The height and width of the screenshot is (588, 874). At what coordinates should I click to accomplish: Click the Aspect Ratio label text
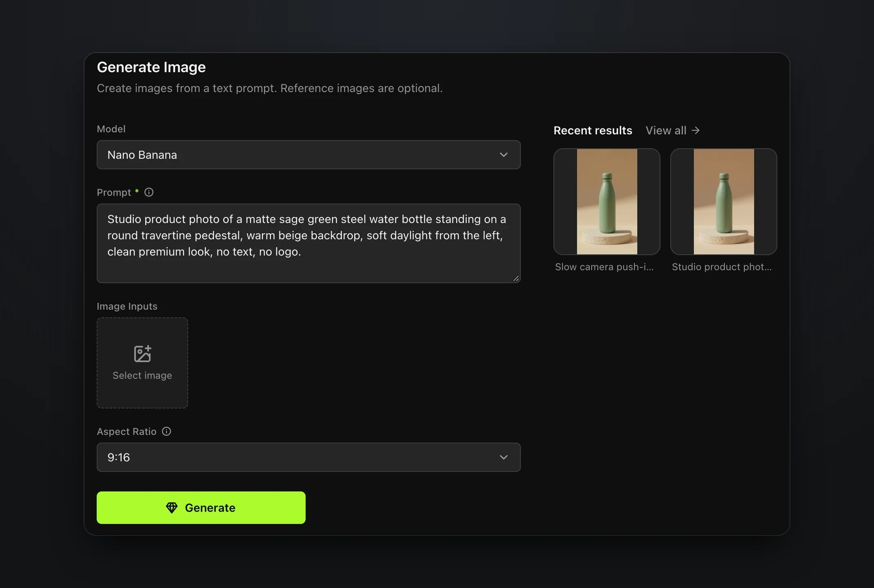pyautogui.click(x=126, y=432)
